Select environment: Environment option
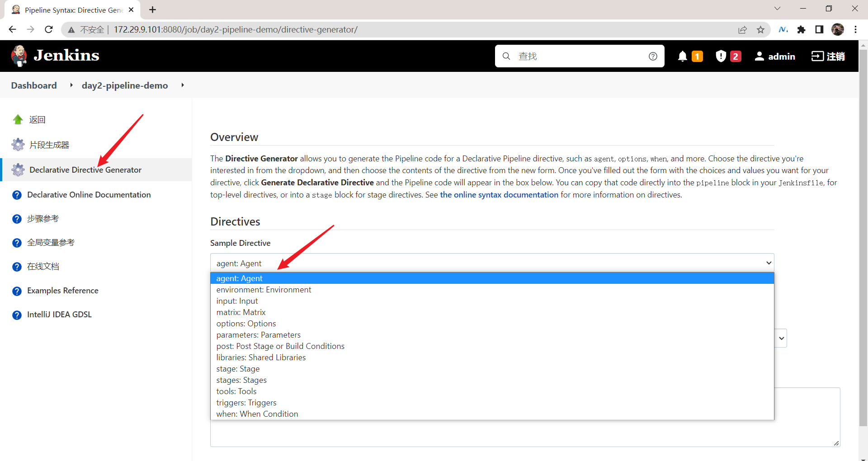 [x=492, y=290]
